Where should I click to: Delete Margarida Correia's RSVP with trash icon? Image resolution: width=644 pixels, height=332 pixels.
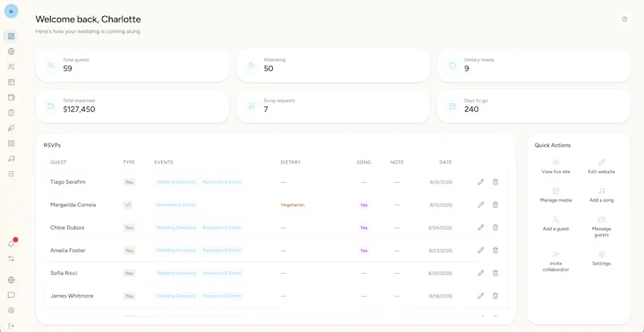(495, 205)
